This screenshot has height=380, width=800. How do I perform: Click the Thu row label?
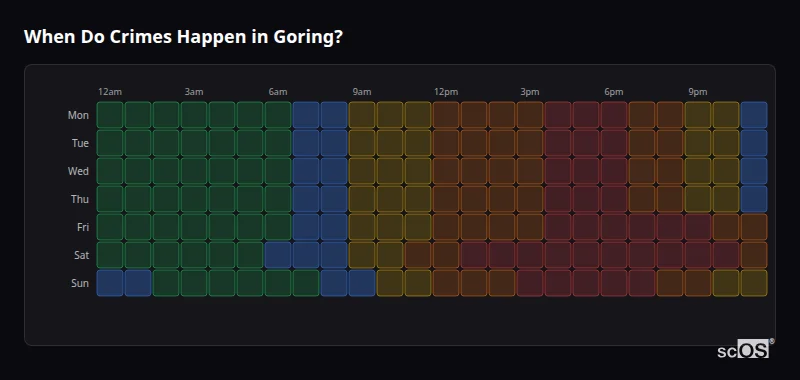(80, 199)
